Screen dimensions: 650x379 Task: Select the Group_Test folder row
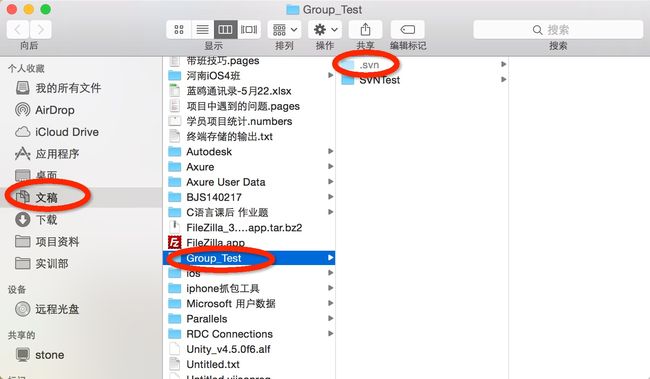click(249, 258)
